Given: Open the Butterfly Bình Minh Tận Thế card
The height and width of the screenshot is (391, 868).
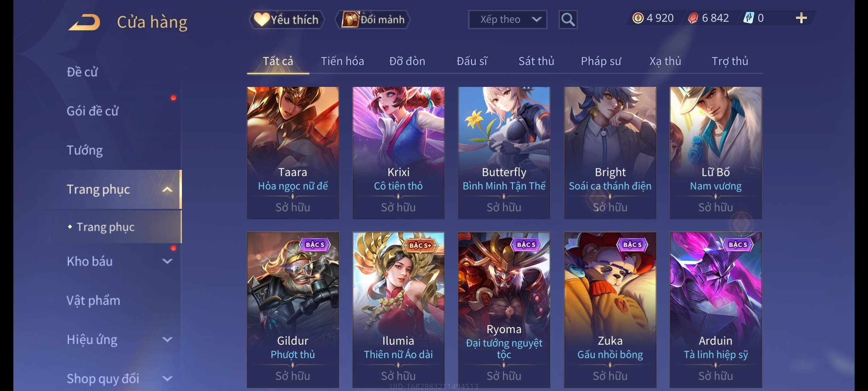Looking at the screenshot, I should tap(504, 153).
